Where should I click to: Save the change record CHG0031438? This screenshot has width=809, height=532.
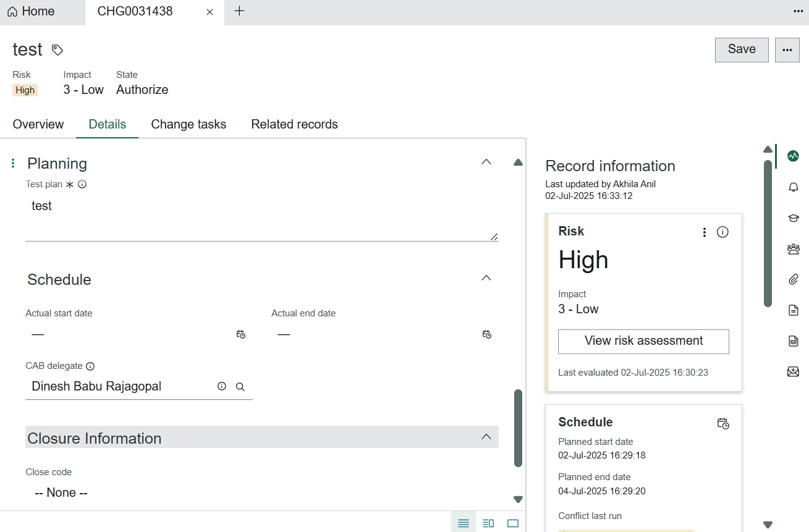[741, 49]
